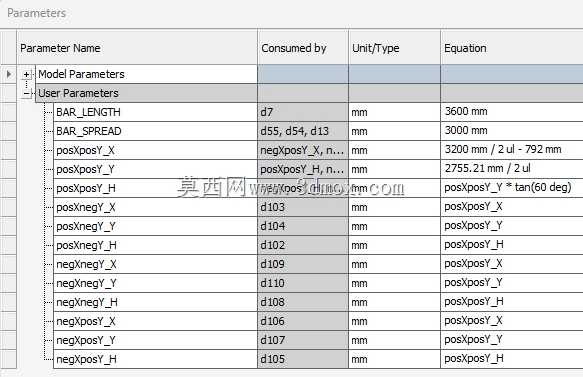This screenshot has width=583, height=377.
Task: Select the Parameter Name column header
Action: 137,48
